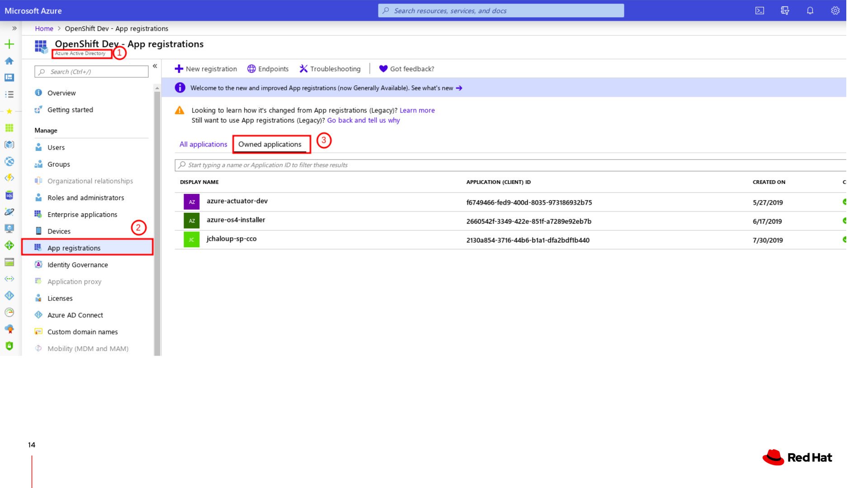The width and height of the screenshot is (868, 488).
Task: Switch to All applications tab
Action: click(x=203, y=144)
